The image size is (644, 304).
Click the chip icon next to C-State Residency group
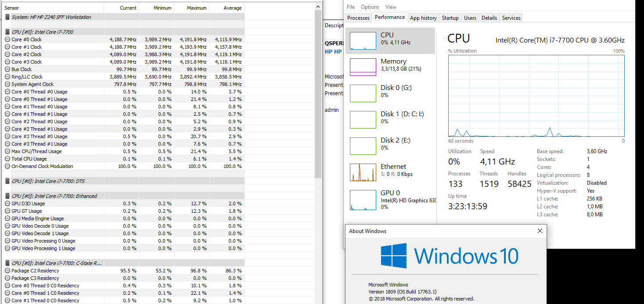coord(7,263)
